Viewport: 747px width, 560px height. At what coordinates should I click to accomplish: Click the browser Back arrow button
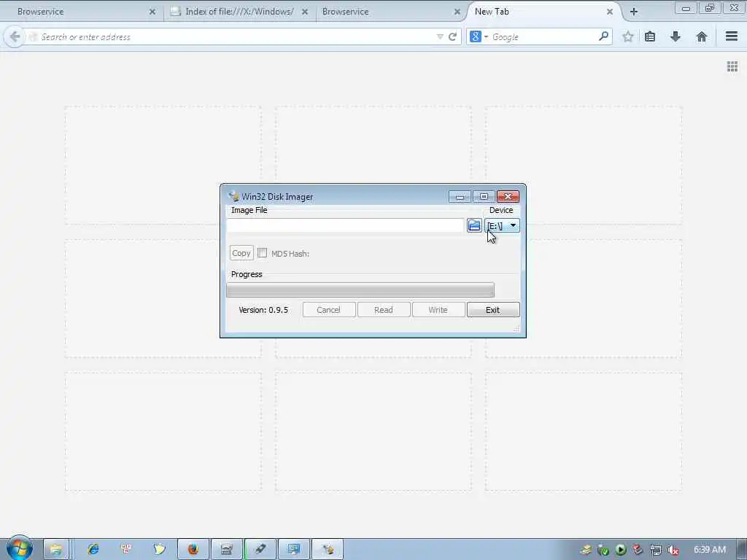[x=15, y=36]
